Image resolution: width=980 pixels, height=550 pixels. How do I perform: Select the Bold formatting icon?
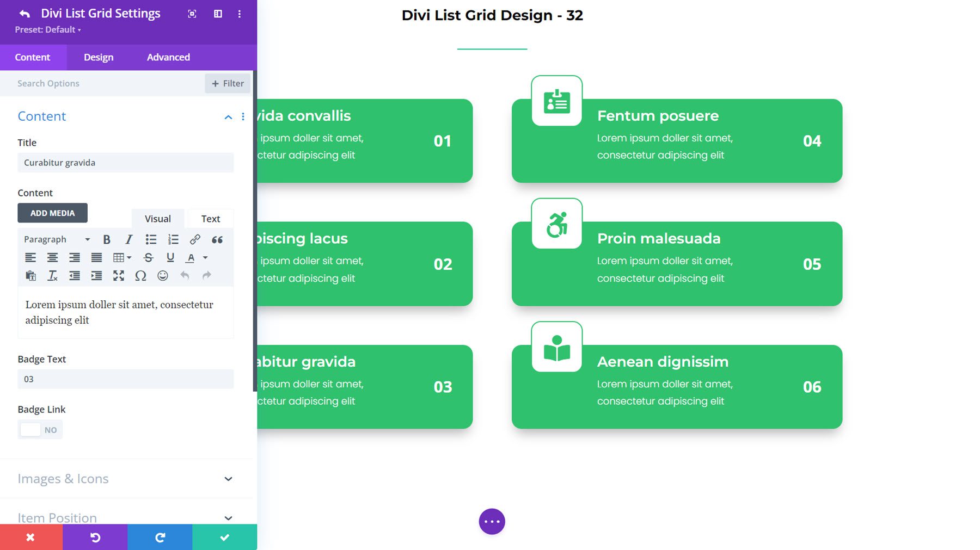coord(107,239)
